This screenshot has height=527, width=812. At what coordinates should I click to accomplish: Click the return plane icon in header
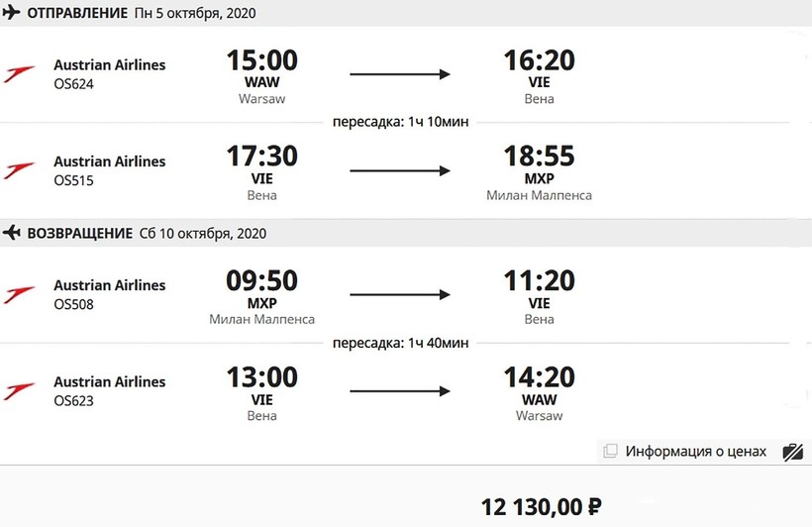click(x=13, y=234)
